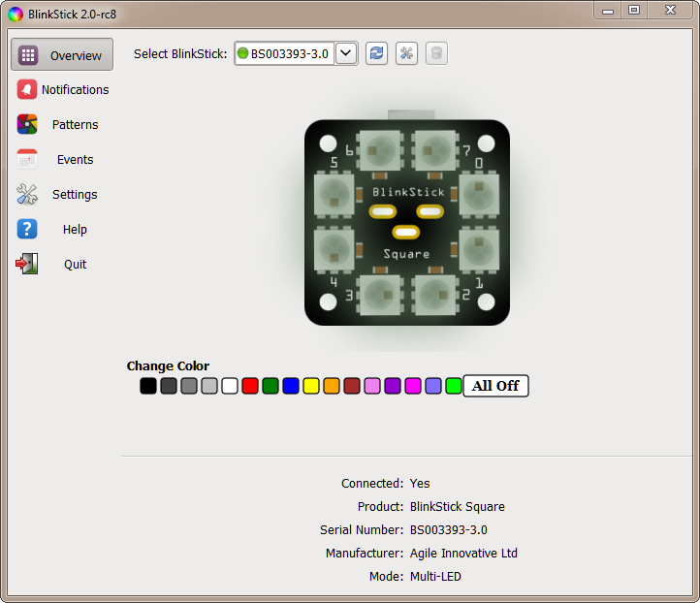
Task: Minimize the BlinkStick window
Action: pyautogui.click(x=608, y=11)
